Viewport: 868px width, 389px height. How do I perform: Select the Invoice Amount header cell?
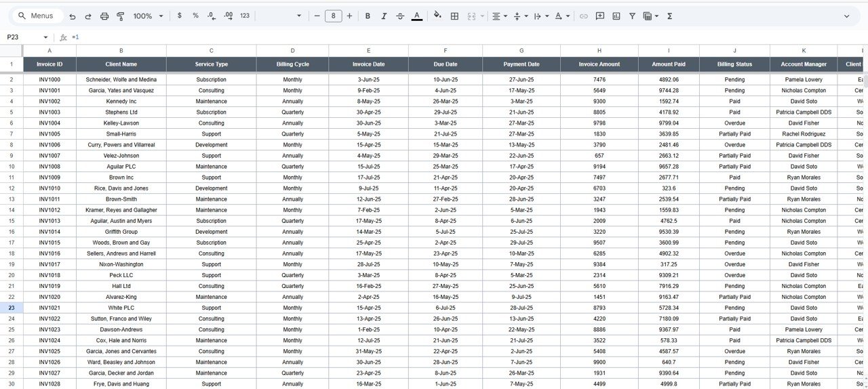[599, 64]
